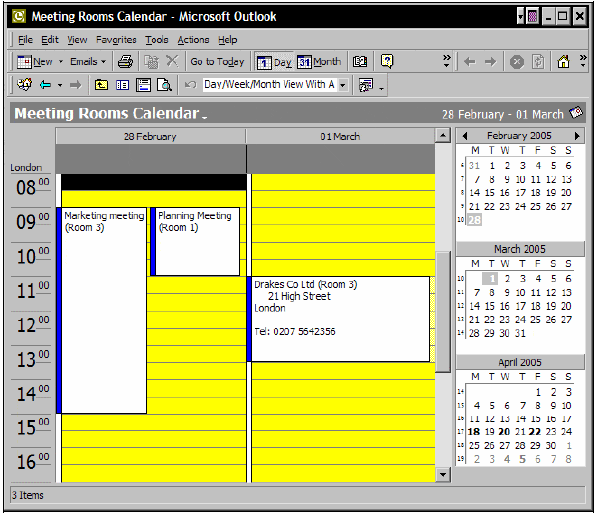Click the Help question mark icon
The image size is (595, 513).
387,61
